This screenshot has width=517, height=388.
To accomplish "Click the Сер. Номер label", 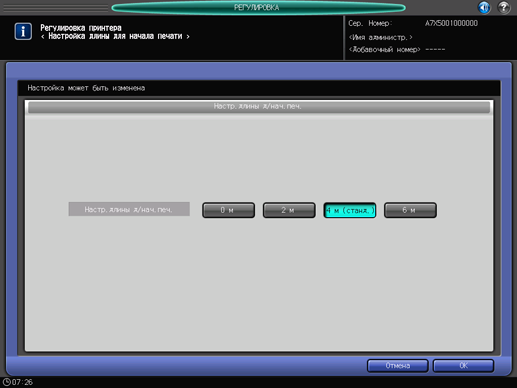I will coord(370,23).
